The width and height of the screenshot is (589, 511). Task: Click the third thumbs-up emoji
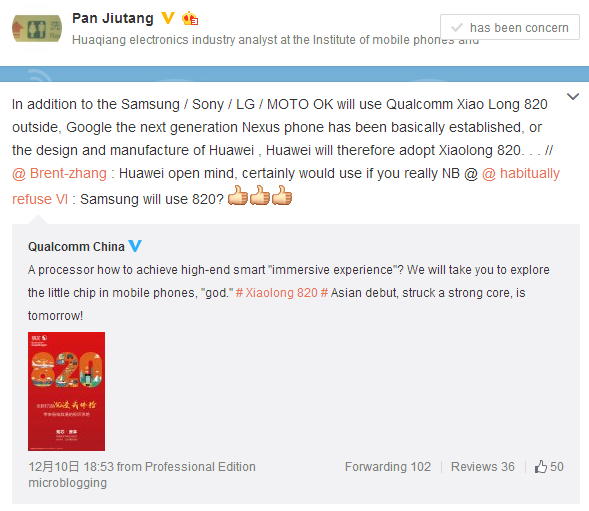(282, 195)
